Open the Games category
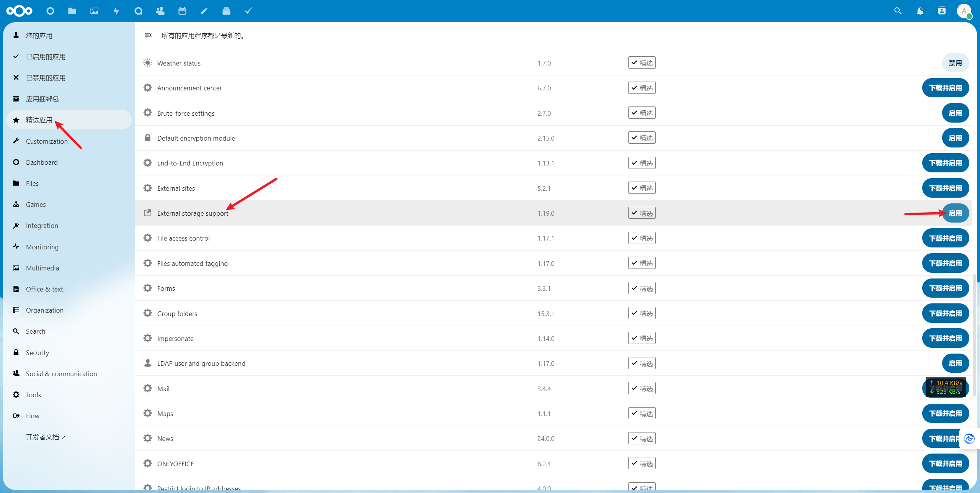The height and width of the screenshot is (493, 980). click(x=69, y=205)
